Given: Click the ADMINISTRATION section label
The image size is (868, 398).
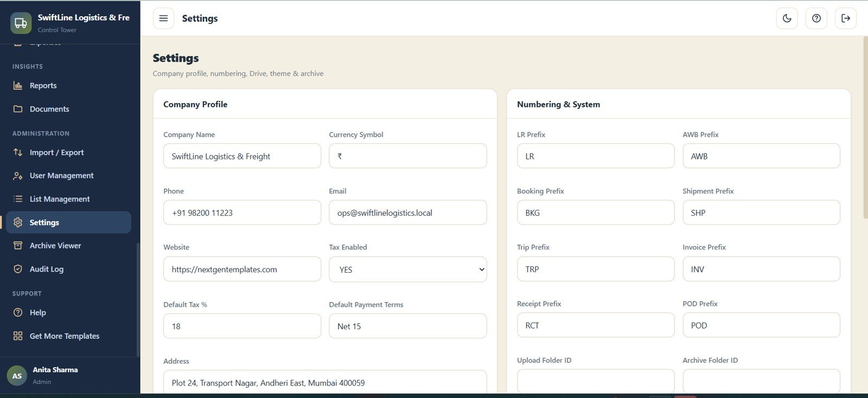Looking at the screenshot, I should click(41, 133).
